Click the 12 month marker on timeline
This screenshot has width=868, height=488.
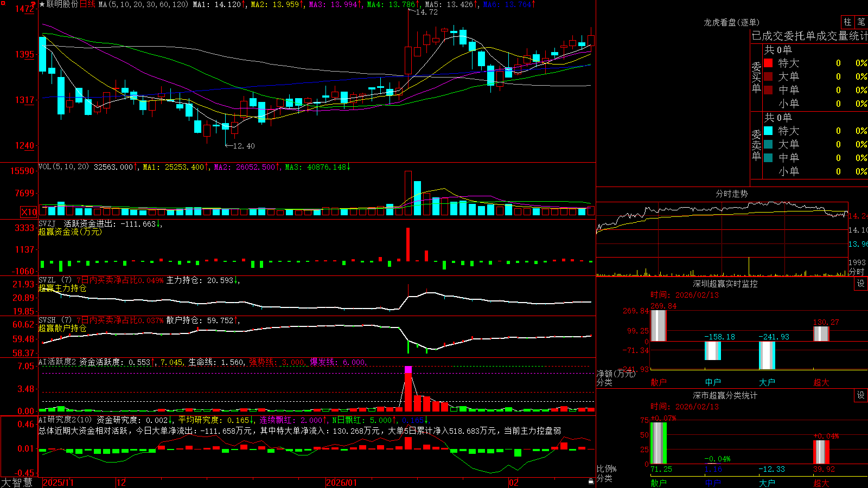click(122, 483)
